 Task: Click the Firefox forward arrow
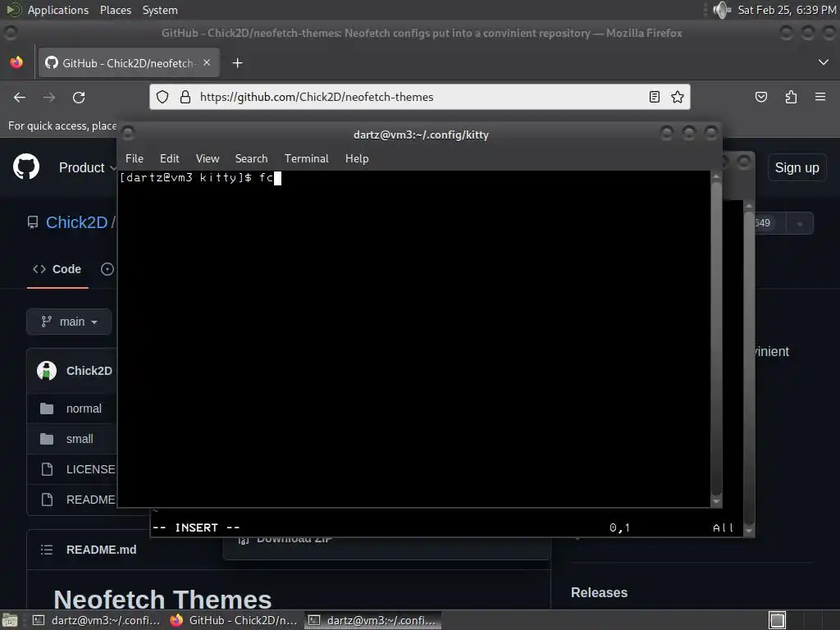click(49, 97)
